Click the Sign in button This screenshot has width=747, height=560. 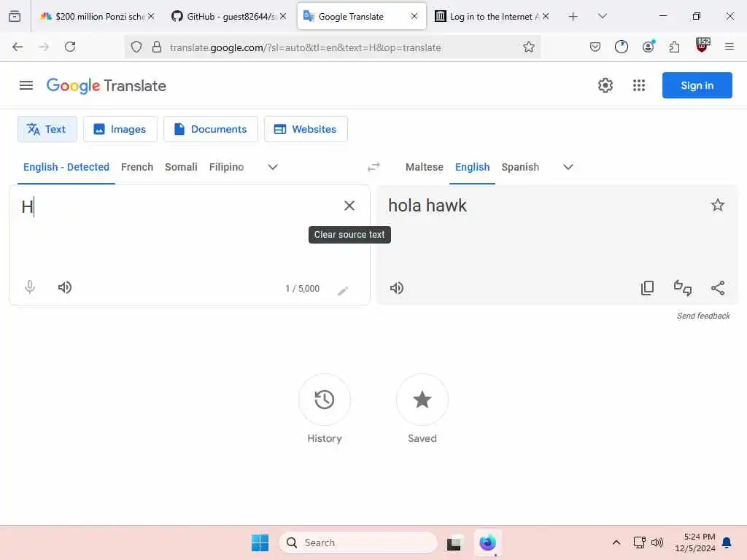[x=697, y=85]
